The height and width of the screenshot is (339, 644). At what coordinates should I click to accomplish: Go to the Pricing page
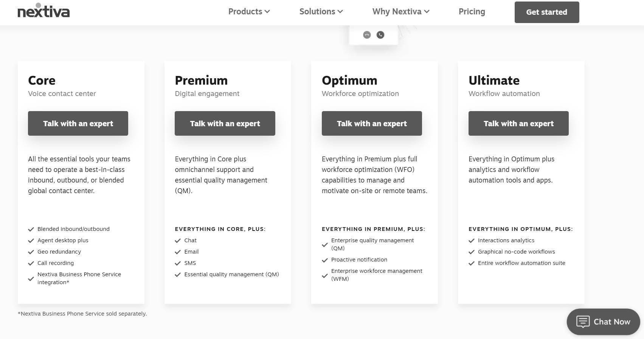[x=472, y=12]
